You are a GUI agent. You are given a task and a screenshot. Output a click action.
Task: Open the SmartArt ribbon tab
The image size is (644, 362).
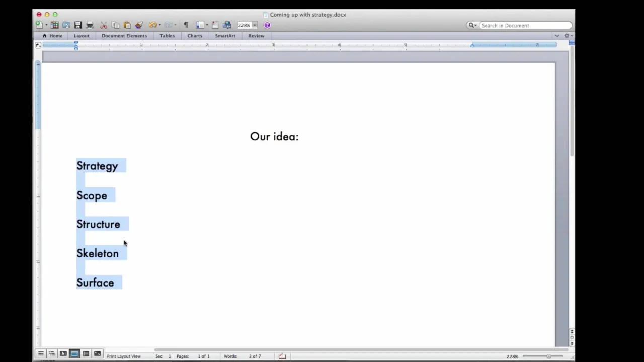coord(225,36)
